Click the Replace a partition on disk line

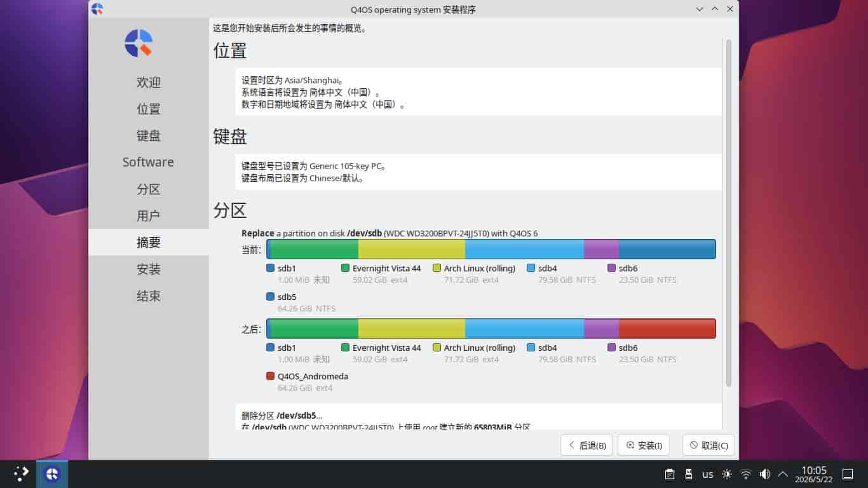pos(390,233)
